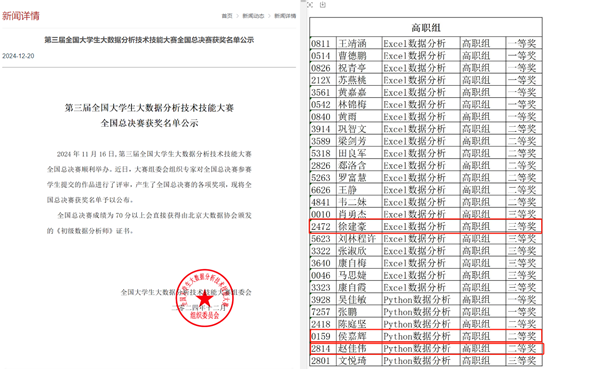Viewport: 600px width, 369px height.
Task: Click the bold award list article title
Action: (149, 40)
